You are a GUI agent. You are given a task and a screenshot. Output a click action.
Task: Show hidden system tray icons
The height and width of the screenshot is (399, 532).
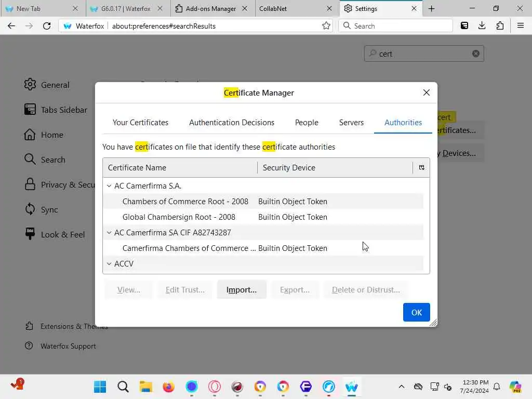point(402,387)
